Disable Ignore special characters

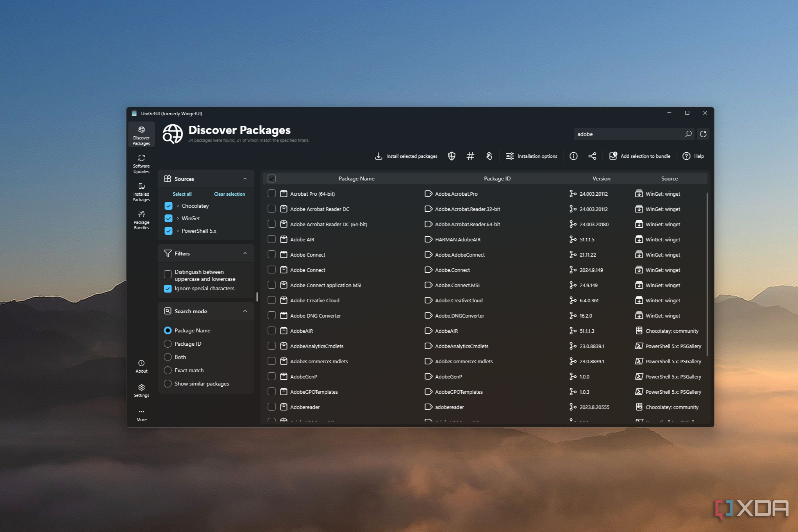(168, 289)
